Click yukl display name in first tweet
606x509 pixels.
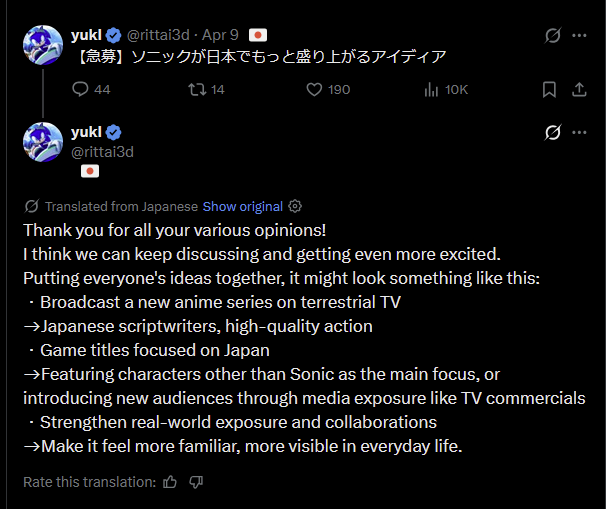click(86, 35)
